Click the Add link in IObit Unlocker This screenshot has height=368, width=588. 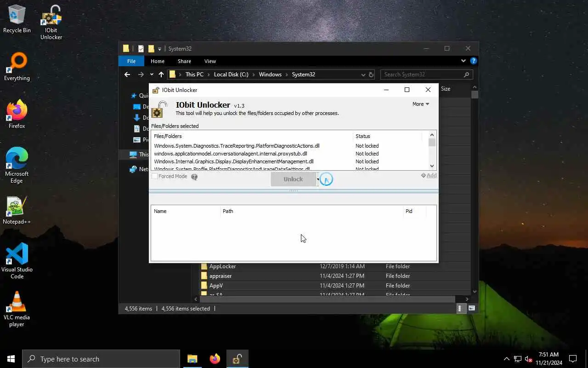click(429, 175)
